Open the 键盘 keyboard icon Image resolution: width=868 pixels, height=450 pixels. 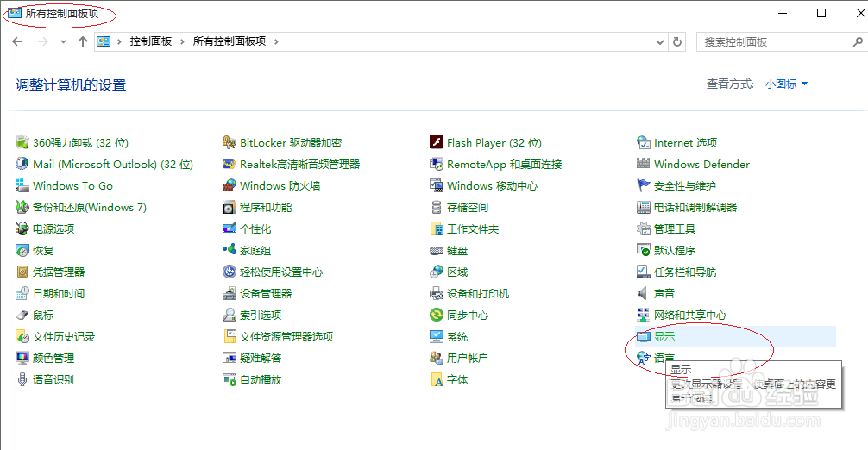[437, 250]
